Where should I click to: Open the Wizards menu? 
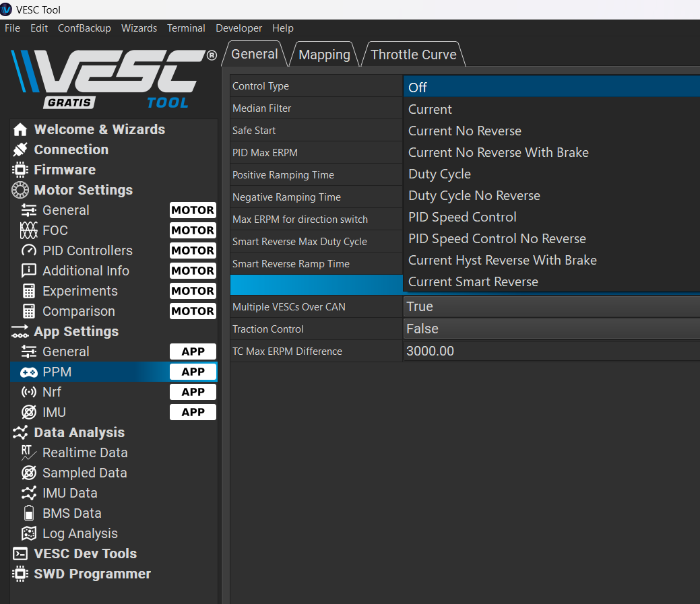(139, 28)
